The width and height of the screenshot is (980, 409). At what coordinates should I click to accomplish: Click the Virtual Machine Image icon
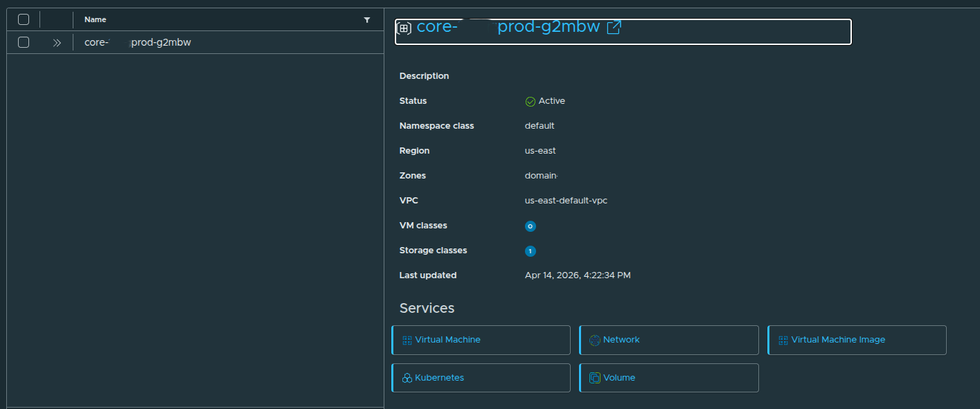[782, 339]
